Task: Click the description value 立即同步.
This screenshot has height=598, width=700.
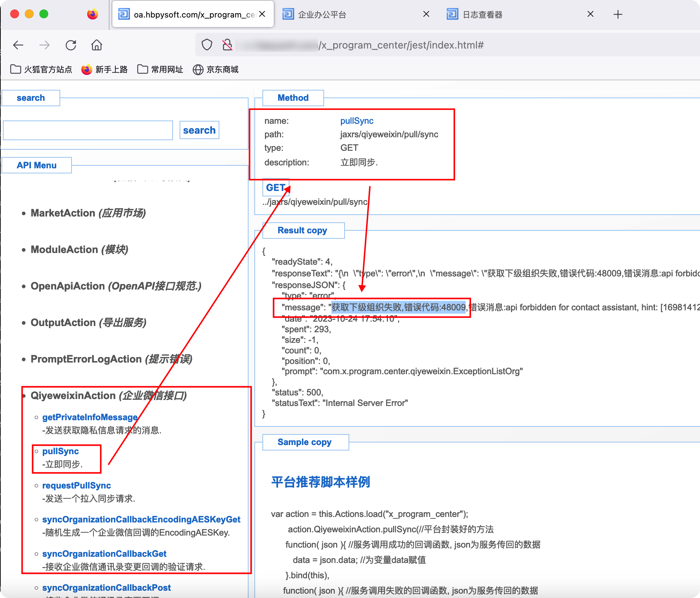Action: pyautogui.click(x=359, y=162)
